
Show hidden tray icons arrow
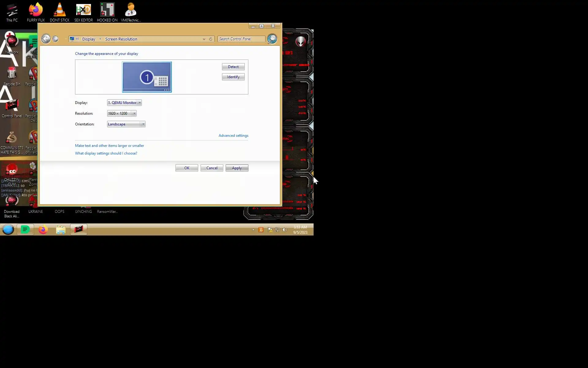coord(253,230)
